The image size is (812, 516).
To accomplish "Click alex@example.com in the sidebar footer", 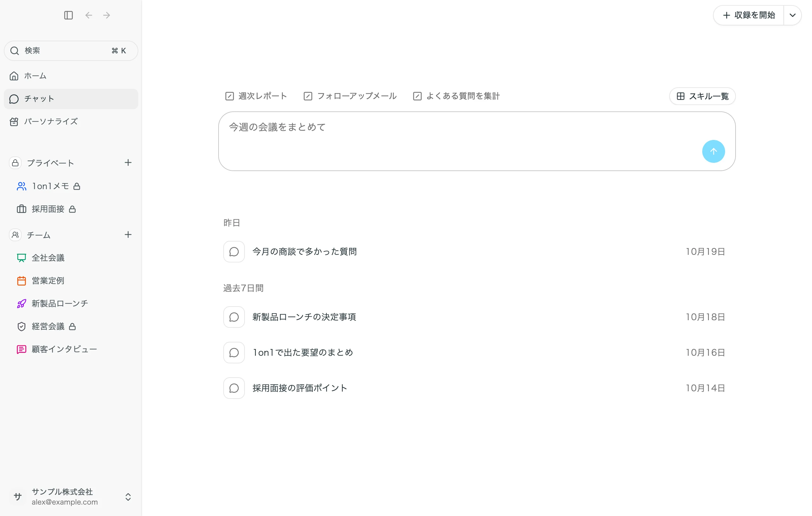I will tap(65, 502).
